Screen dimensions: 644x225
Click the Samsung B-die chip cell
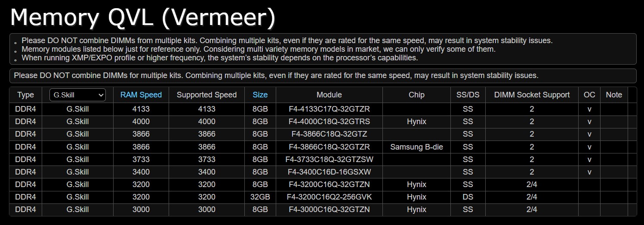click(416, 147)
